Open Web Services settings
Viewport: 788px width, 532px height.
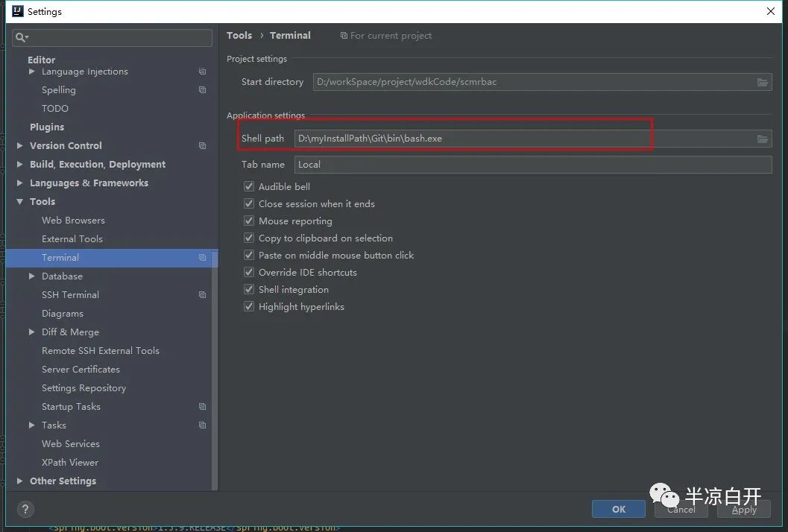coord(71,443)
